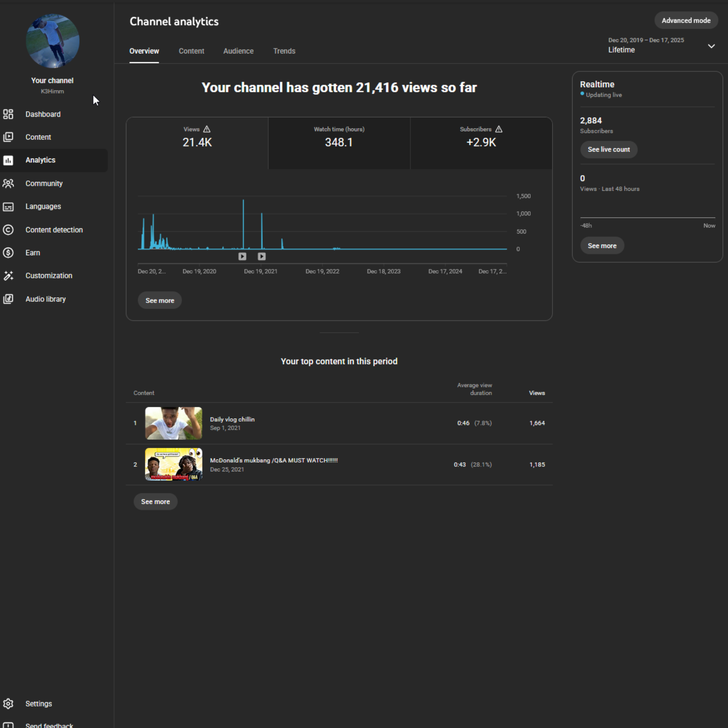Expand the Lifetime date range dropdown
Image resolution: width=728 pixels, height=728 pixels.
[711, 46]
